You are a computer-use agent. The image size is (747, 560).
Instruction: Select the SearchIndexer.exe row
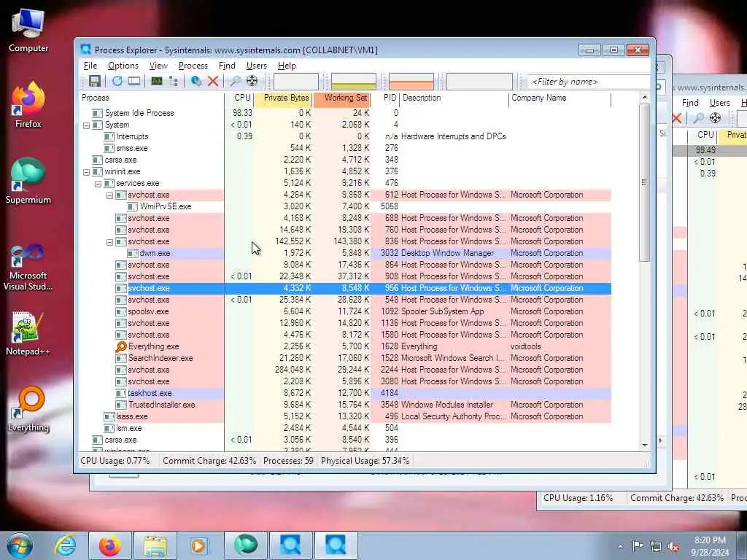[345, 358]
